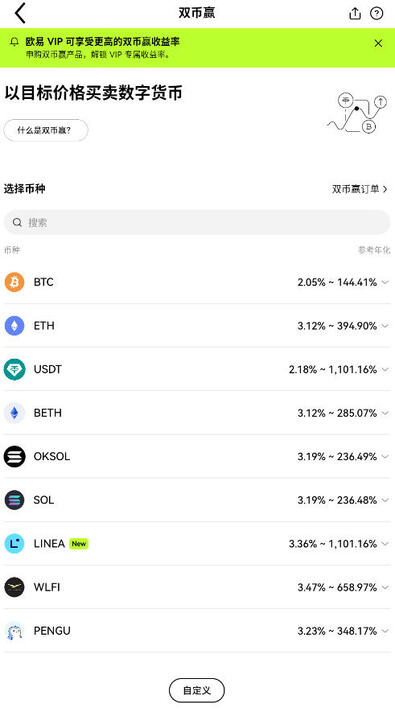The image size is (395, 720).
Task: Open the help question mark icon
Action: coord(377,13)
